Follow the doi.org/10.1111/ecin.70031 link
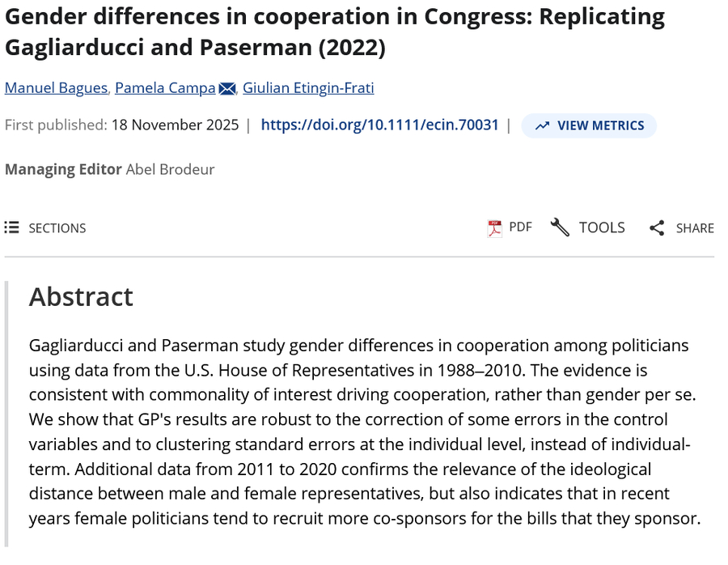 [x=379, y=125]
